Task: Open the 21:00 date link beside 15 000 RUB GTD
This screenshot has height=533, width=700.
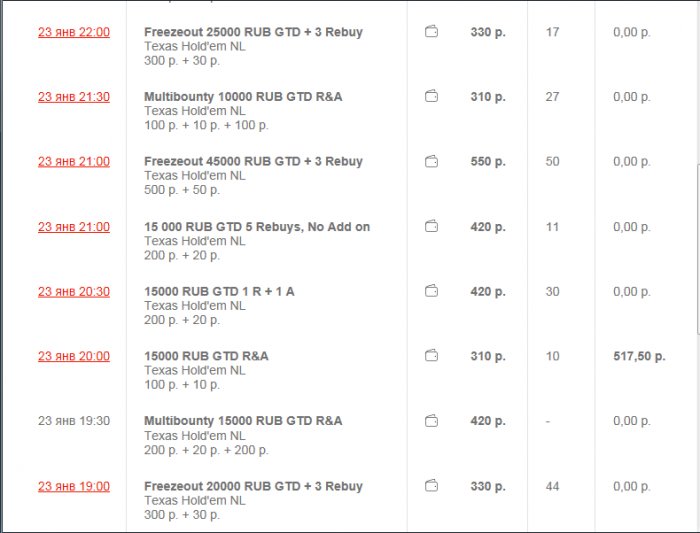Action: pos(74,227)
